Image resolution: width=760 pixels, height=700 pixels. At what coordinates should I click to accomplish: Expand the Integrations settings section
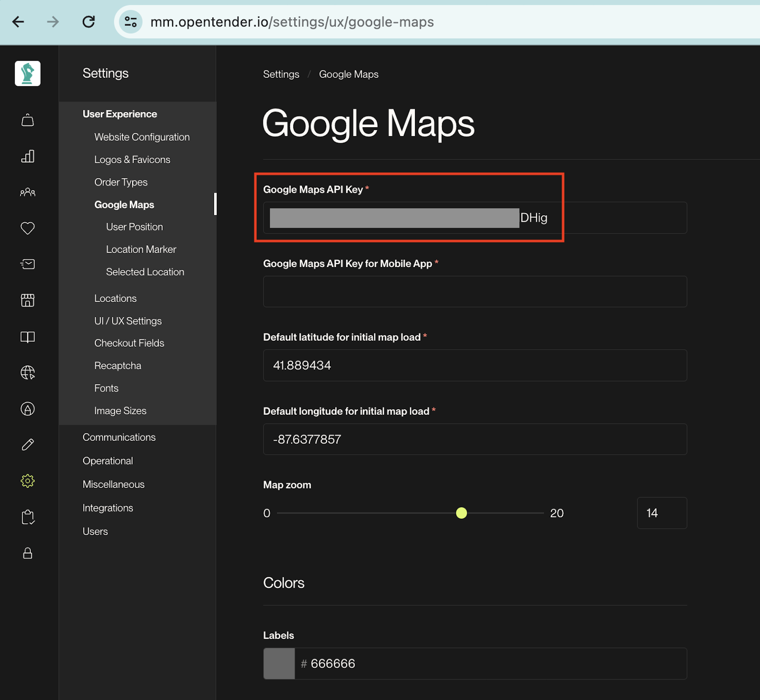108,508
